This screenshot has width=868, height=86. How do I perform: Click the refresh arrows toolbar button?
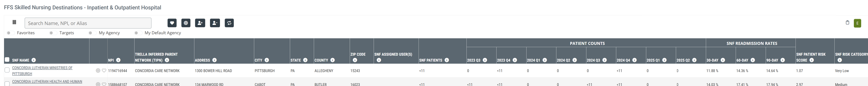pyautogui.click(x=229, y=23)
